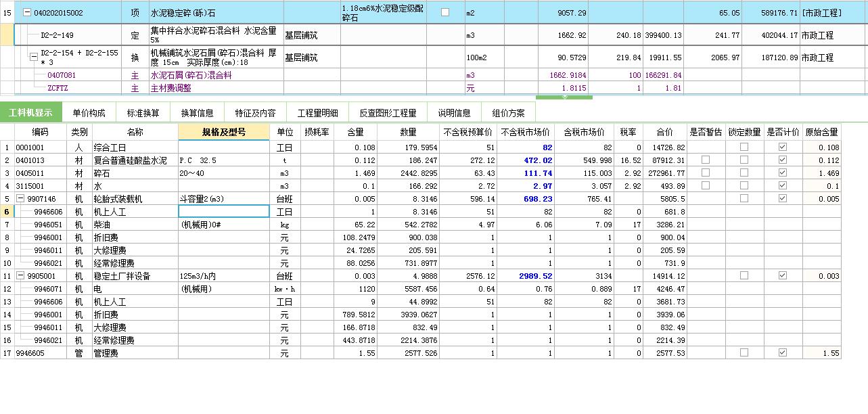Select the 综合工日 name cell
The width and height of the screenshot is (868, 414).
click(x=135, y=147)
